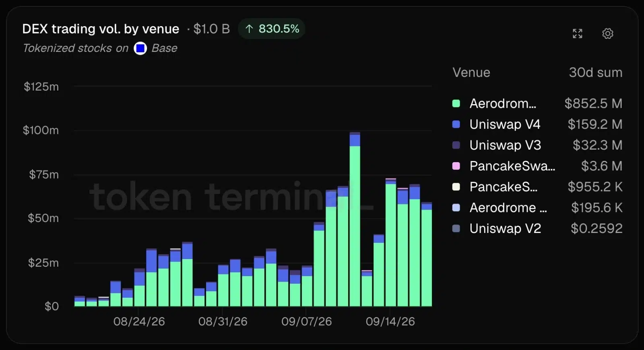Click the $32.3 M value
The height and width of the screenshot is (350, 644).
597,145
